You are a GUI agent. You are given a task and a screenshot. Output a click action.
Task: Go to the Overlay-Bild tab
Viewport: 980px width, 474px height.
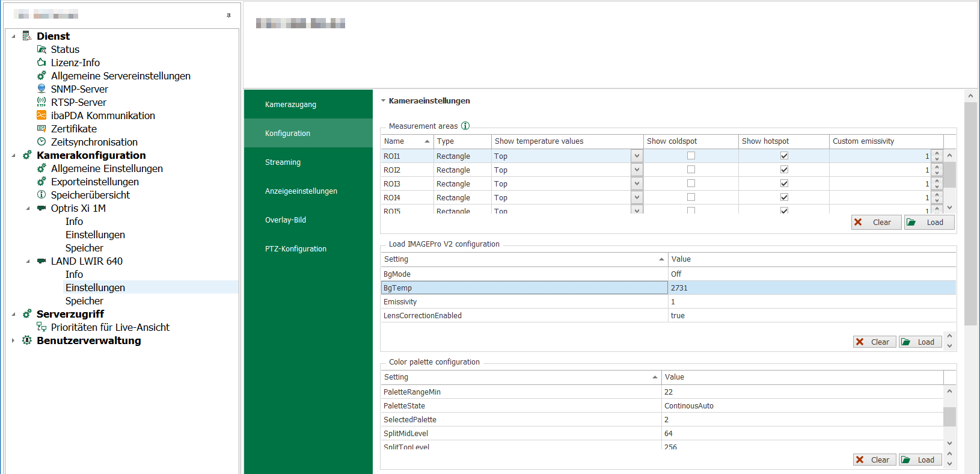tap(308, 220)
